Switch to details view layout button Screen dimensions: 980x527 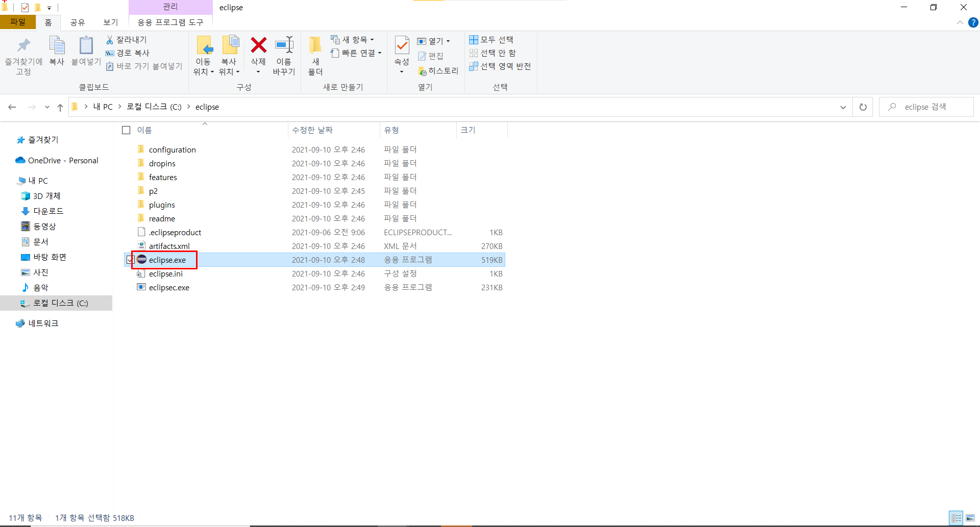coord(956,518)
